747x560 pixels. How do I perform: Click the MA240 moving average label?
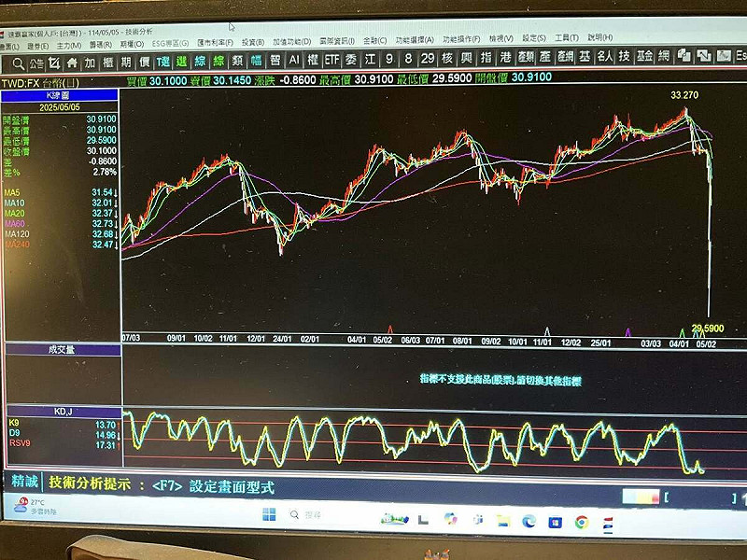pos(15,244)
